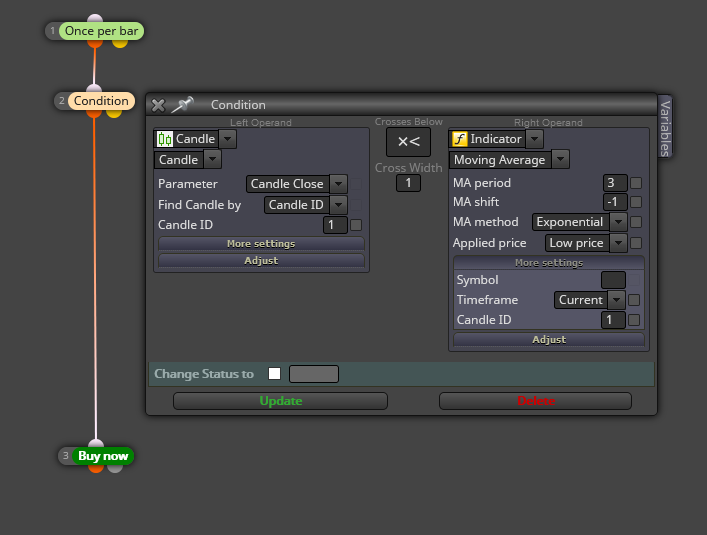Open the second Candle subtype dropdown

tap(212, 159)
